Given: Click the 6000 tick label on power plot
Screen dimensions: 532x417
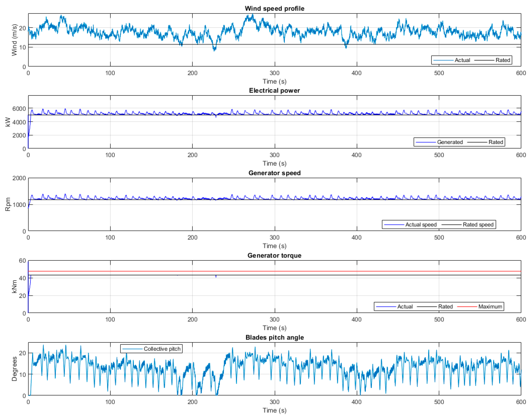Looking at the screenshot, I should (x=19, y=109).
